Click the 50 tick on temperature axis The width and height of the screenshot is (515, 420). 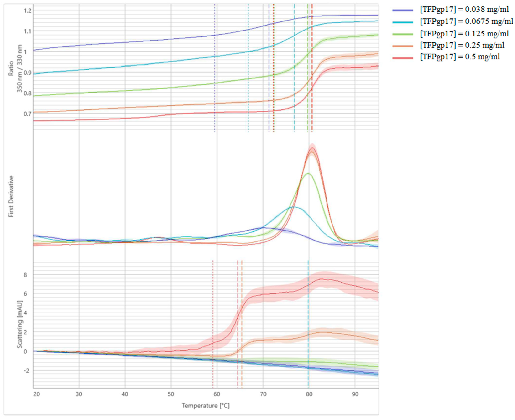click(x=171, y=394)
